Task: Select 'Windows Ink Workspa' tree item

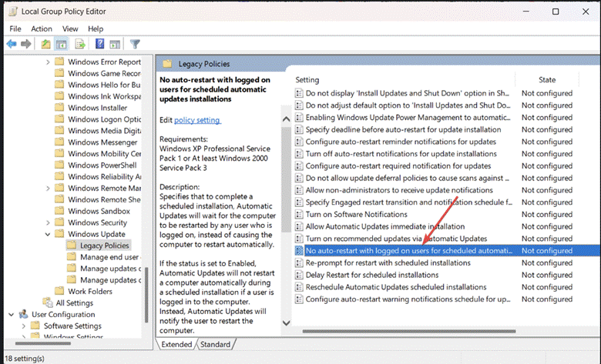Action: coord(104,96)
